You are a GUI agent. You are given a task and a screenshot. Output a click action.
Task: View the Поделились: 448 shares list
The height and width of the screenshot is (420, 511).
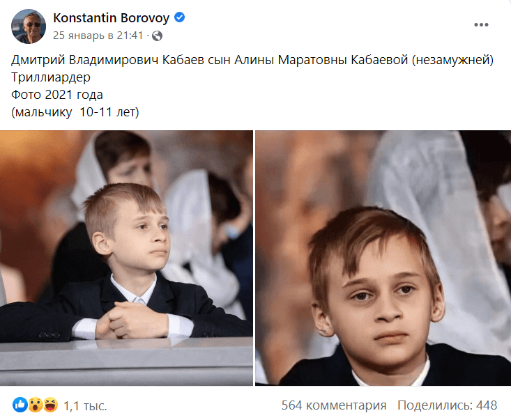click(447, 405)
